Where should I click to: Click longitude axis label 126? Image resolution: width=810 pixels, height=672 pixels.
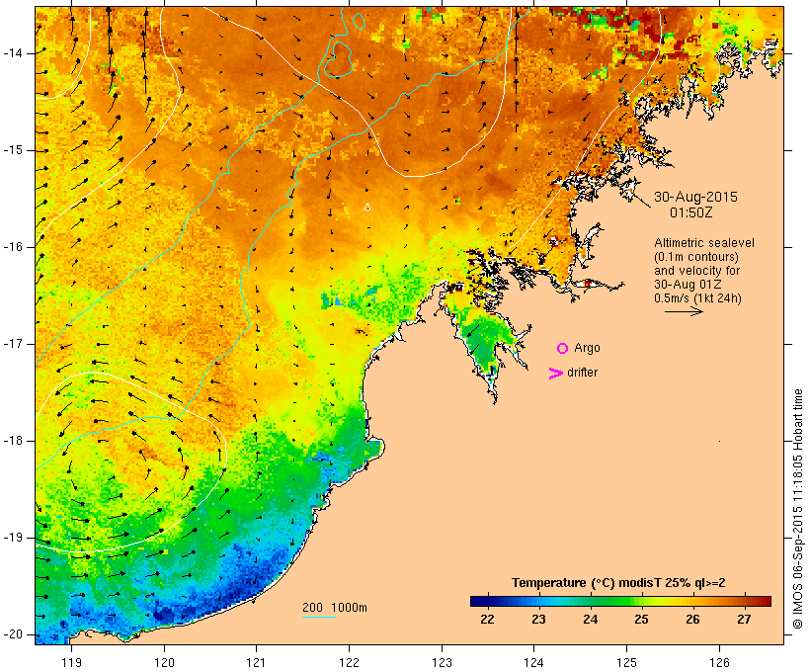click(x=719, y=662)
